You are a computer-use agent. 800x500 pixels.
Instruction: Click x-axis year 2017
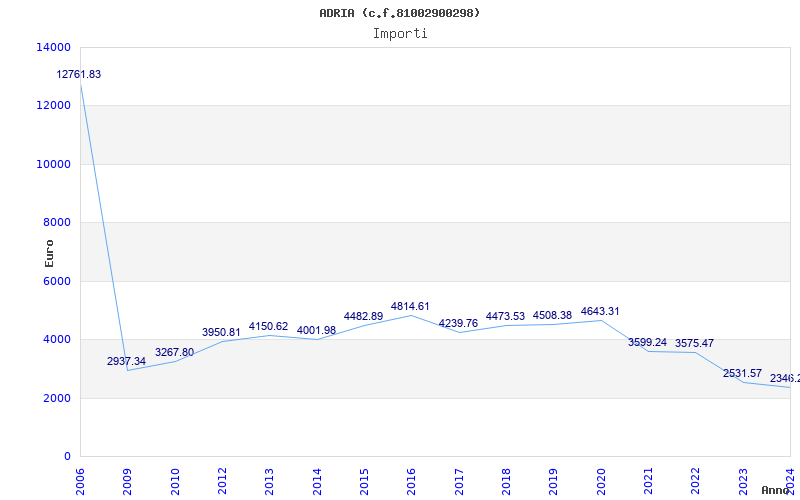[x=459, y=482]
